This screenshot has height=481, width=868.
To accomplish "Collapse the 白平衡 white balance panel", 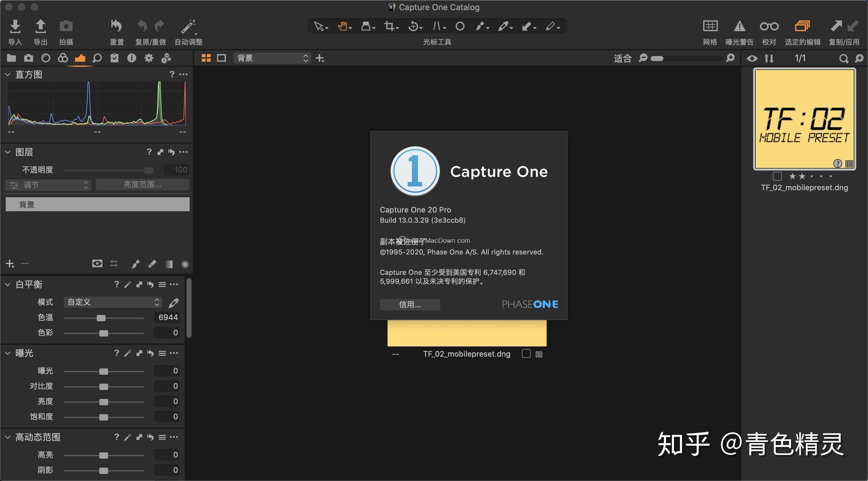I will pos(8,285).
